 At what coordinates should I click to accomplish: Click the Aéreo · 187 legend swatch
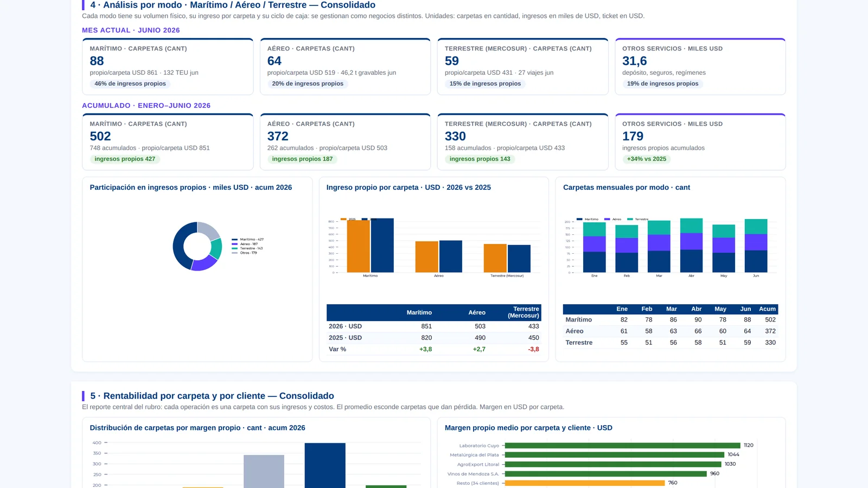click(234, 244)
